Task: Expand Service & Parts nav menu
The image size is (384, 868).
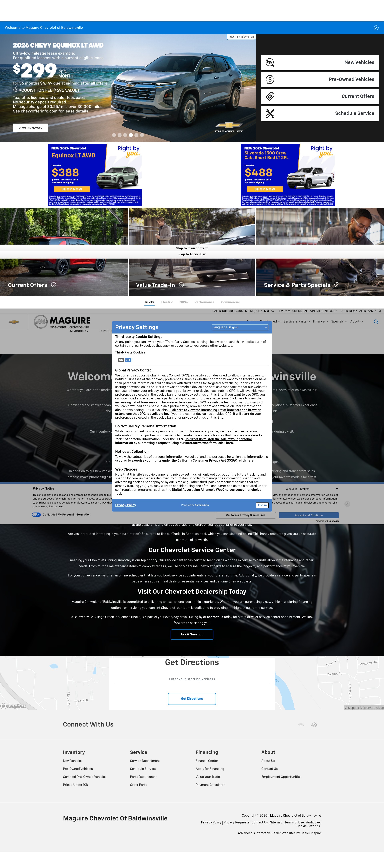Action: pos(296,322)
